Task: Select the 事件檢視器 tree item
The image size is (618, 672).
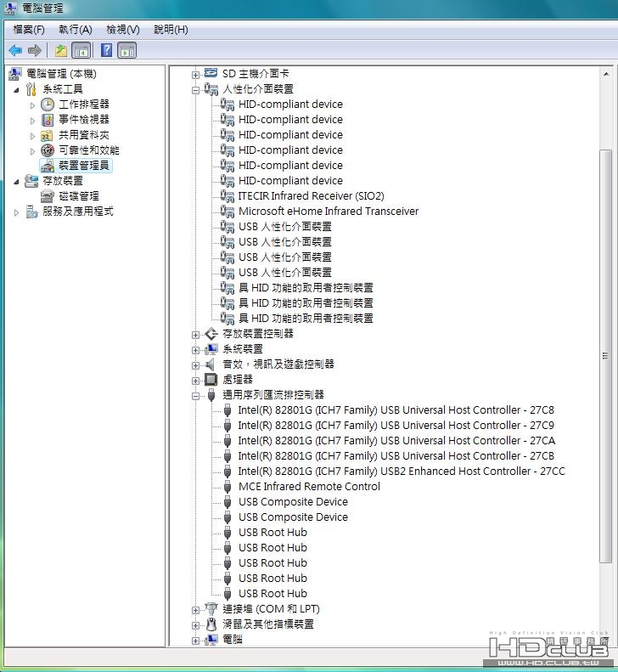Action: click(x=84, y=120)
